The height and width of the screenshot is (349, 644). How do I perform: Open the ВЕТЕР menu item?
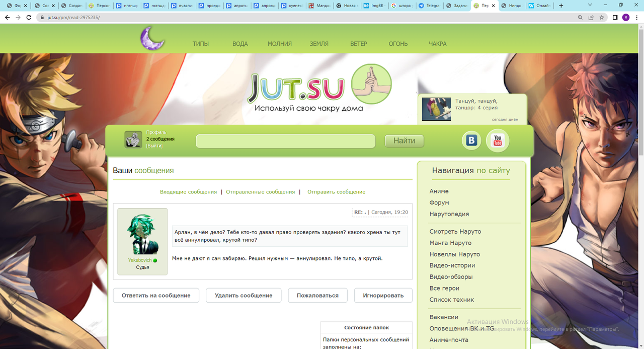(359, 44)
